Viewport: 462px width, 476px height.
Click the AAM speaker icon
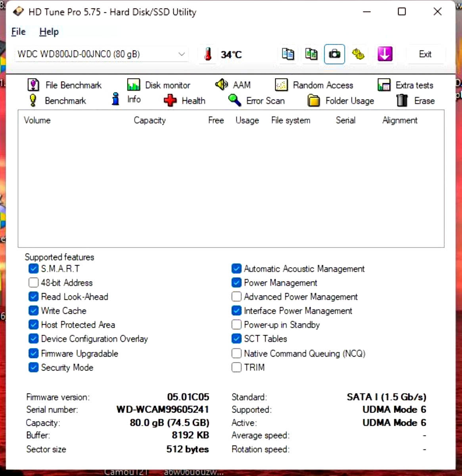pyautogui.click(x=221, y=84)
